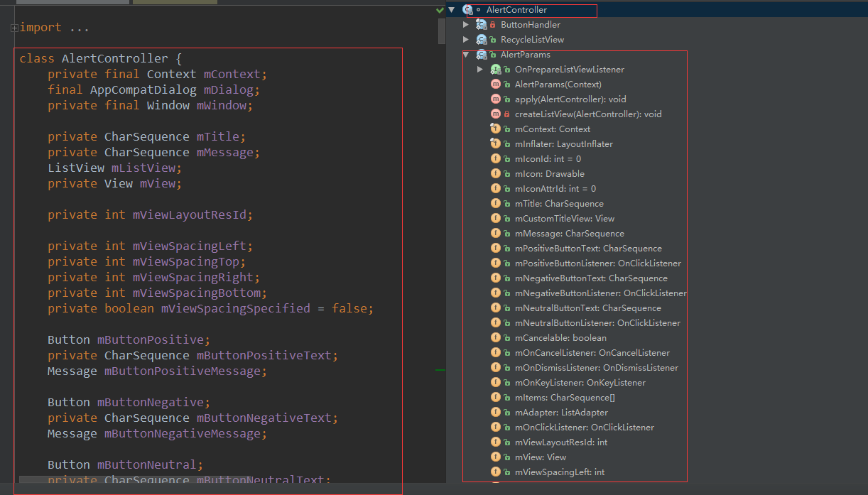Select AlertParams(Context) constructor entry

click(558, 85)
